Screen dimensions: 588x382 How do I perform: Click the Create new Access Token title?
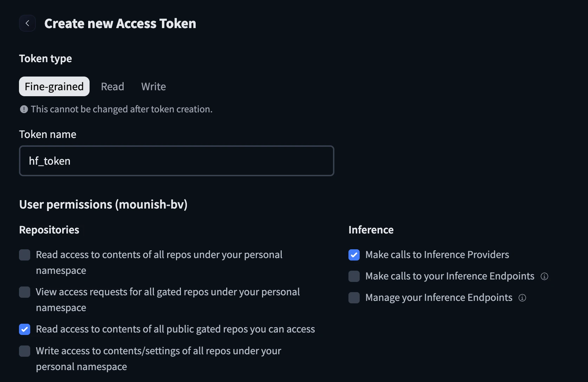pos(120,23)
